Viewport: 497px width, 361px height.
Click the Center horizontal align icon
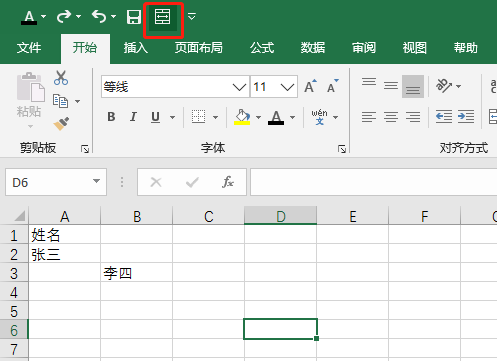391,117
